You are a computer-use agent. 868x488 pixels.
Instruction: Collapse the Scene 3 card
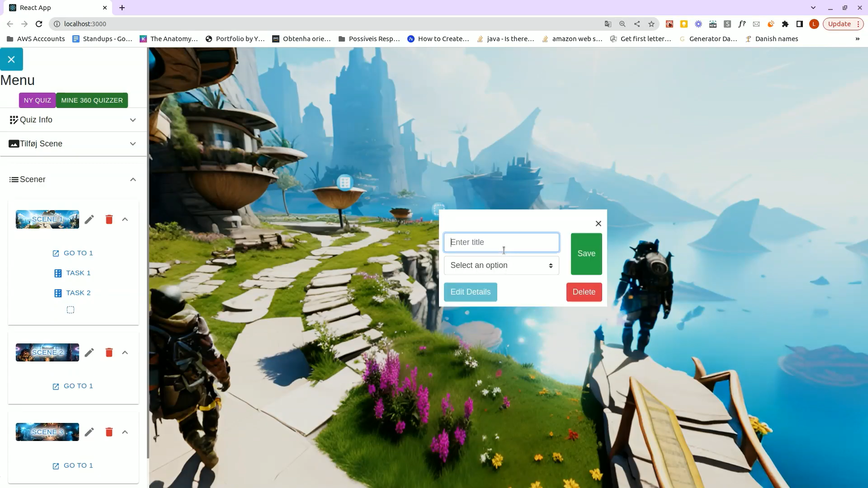(125, 432)
